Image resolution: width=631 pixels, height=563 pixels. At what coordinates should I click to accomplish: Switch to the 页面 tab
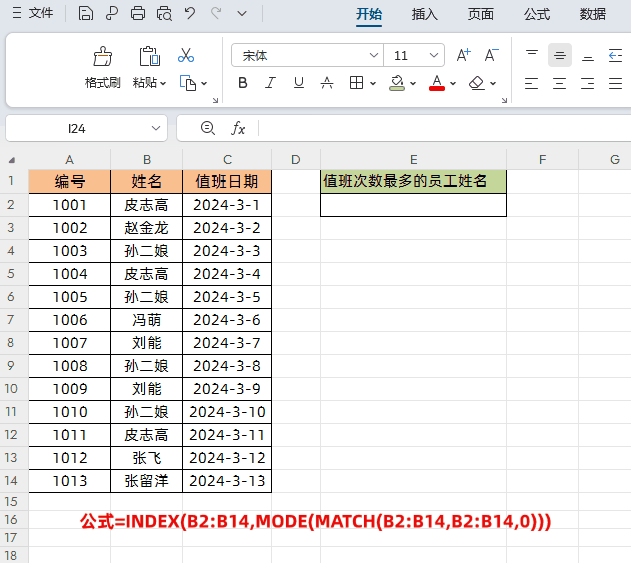480,14
